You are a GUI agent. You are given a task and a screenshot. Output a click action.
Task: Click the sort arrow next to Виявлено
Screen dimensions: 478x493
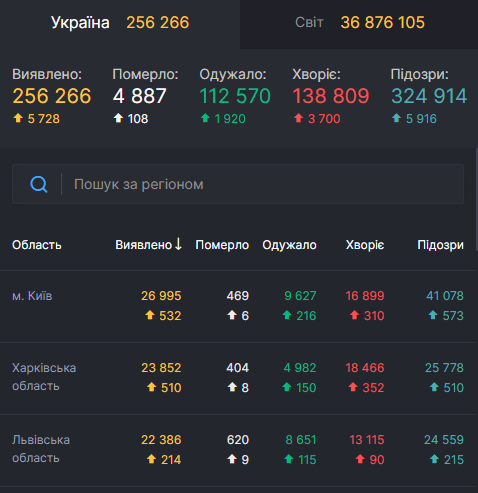coord(178,244)
